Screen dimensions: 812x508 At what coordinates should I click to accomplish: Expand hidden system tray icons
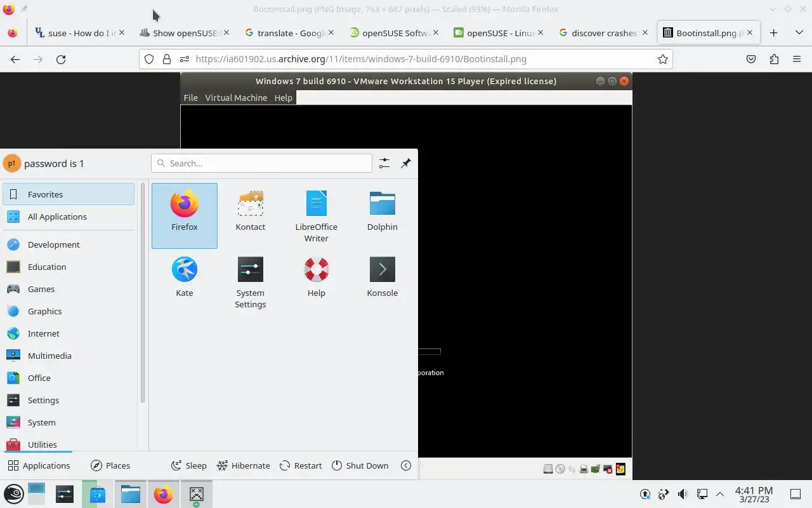(x=720, y=494)
